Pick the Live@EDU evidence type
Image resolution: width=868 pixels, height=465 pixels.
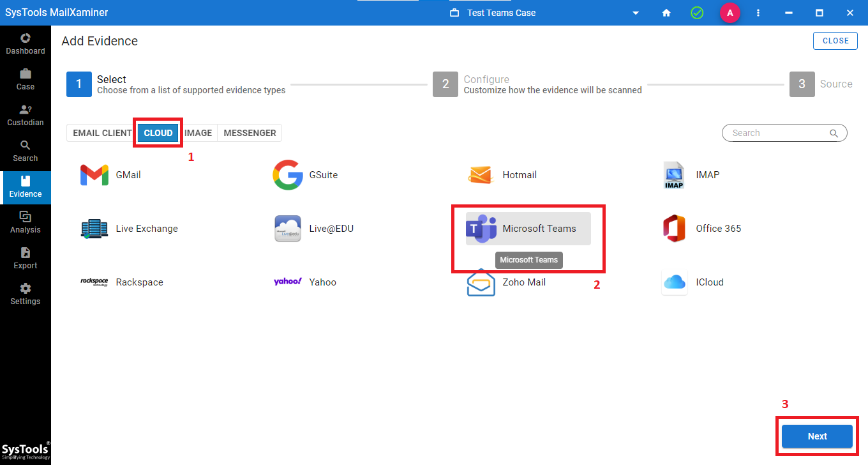pyautogui.click(x=314, y=229)
